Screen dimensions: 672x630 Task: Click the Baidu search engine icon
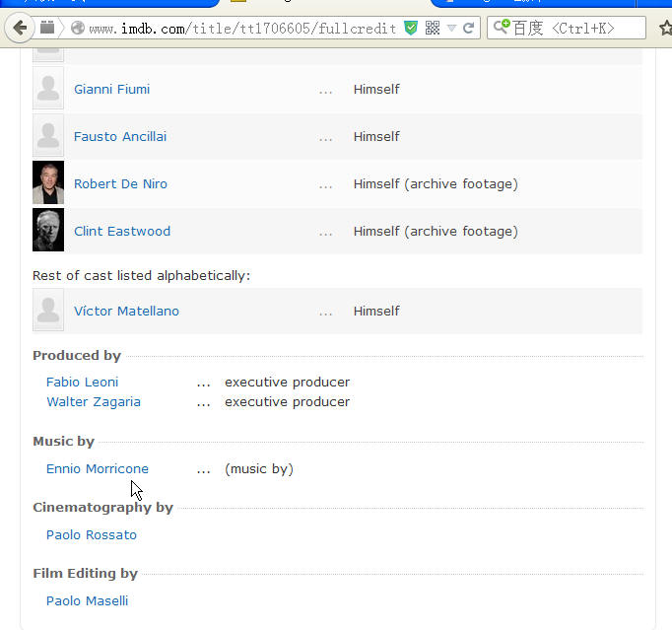(501, 27)
